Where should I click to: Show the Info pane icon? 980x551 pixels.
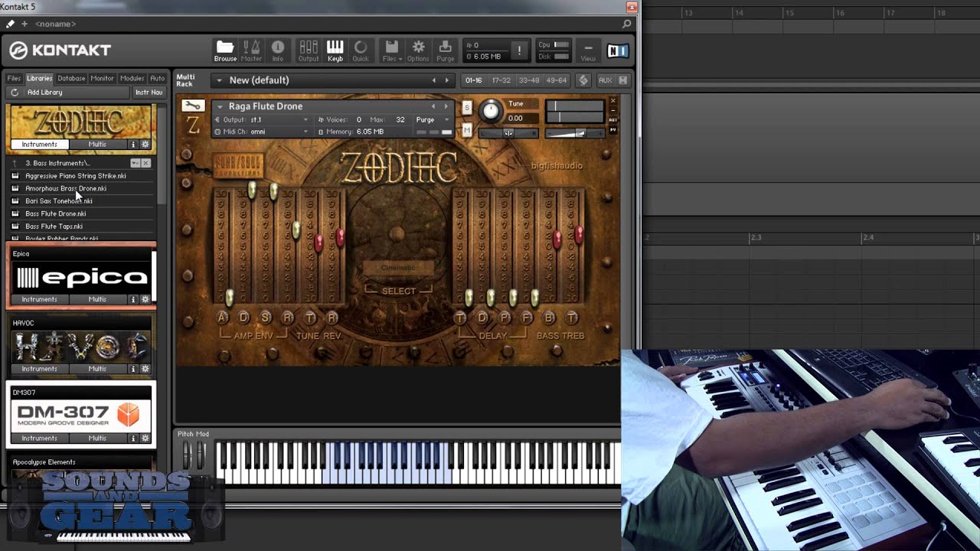(278, 50)
